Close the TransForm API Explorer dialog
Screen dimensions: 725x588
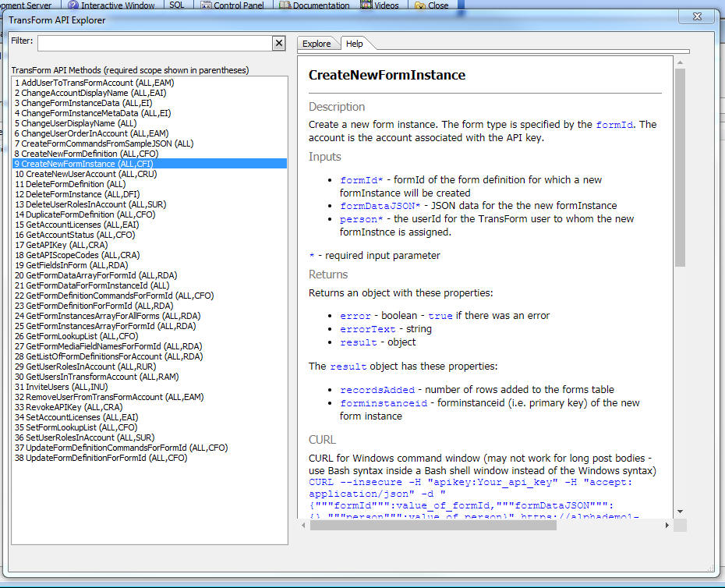(697, 16)
